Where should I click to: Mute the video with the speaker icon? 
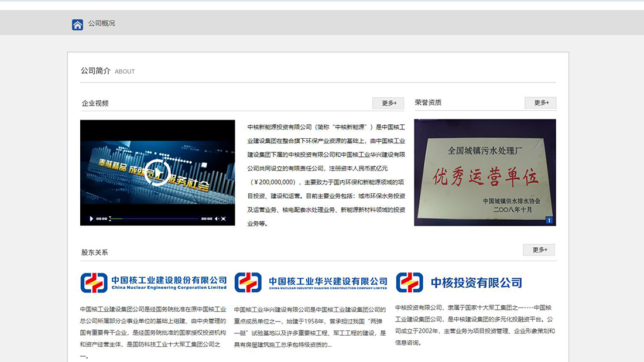coord(217,219)
